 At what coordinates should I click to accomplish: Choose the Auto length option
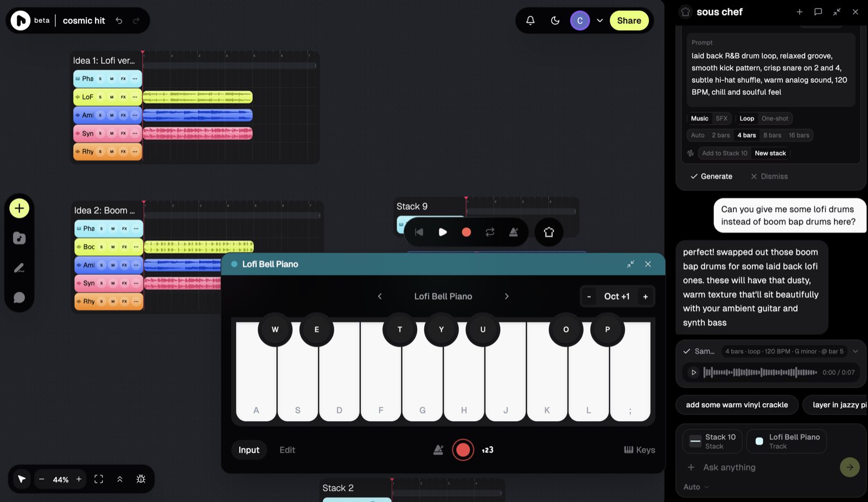[698, 136]
